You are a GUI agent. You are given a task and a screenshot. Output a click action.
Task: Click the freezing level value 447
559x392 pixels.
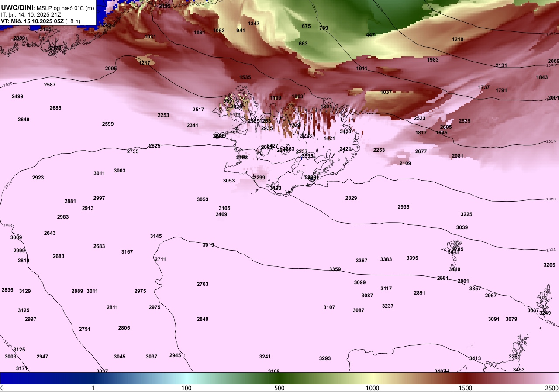click(370, 35)
